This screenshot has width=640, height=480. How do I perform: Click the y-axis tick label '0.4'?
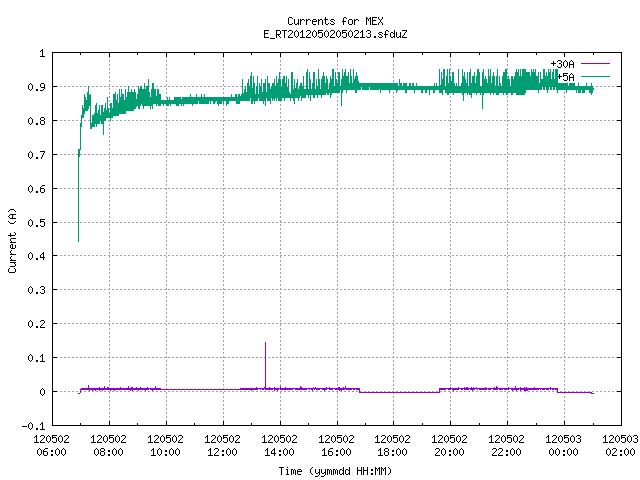(36, 256)
